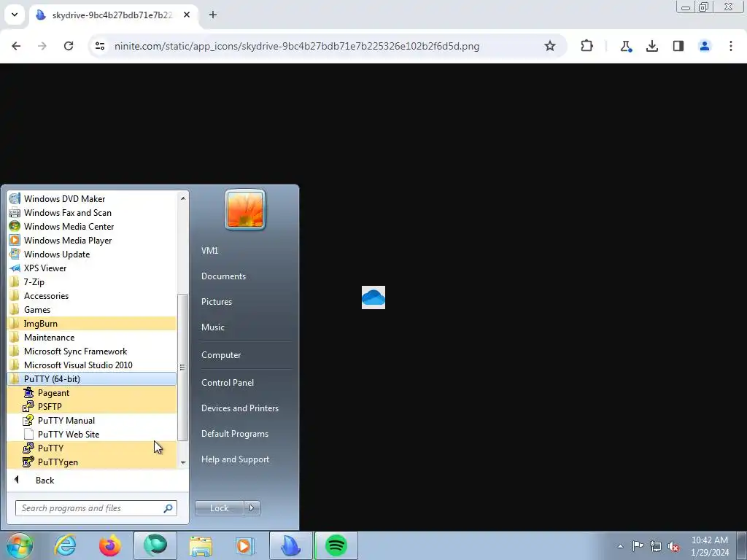747x560 pixels.
Task: Switch to the blue fin app on taskbar
Action: click(x=290, y=545)
